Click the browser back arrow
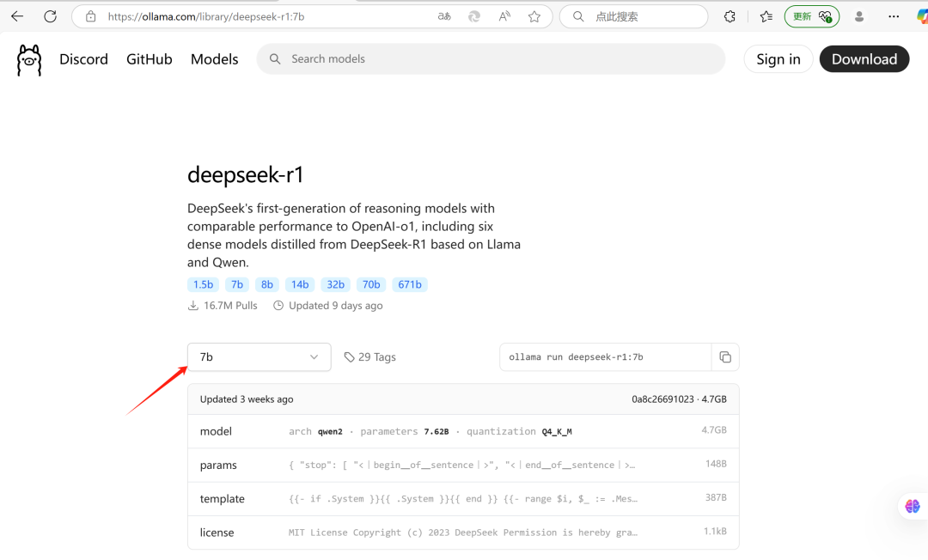 (17, 16)
